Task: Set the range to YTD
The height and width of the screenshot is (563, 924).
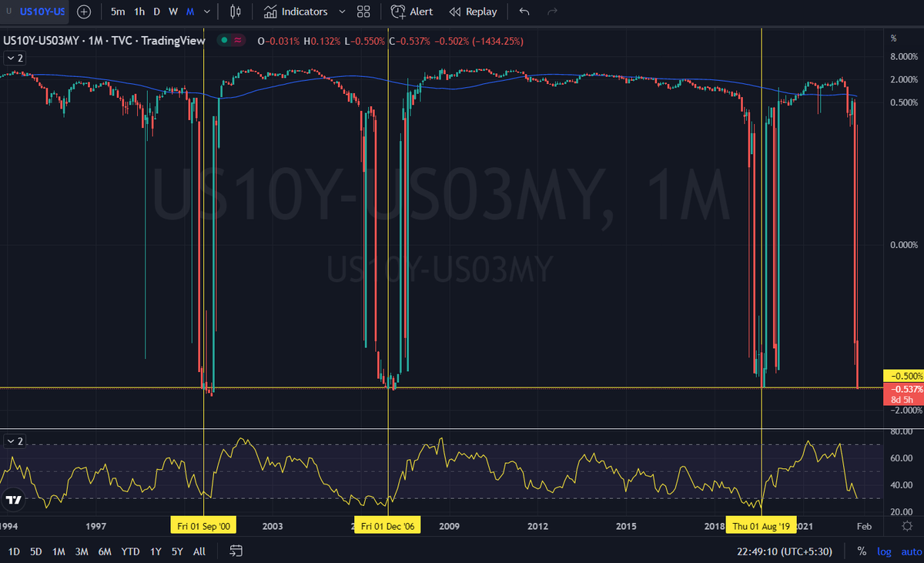Action: point(131,551)
